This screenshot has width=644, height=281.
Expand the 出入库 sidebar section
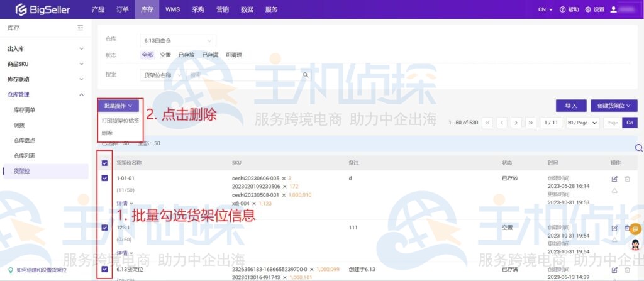click(x=45, y=48)
